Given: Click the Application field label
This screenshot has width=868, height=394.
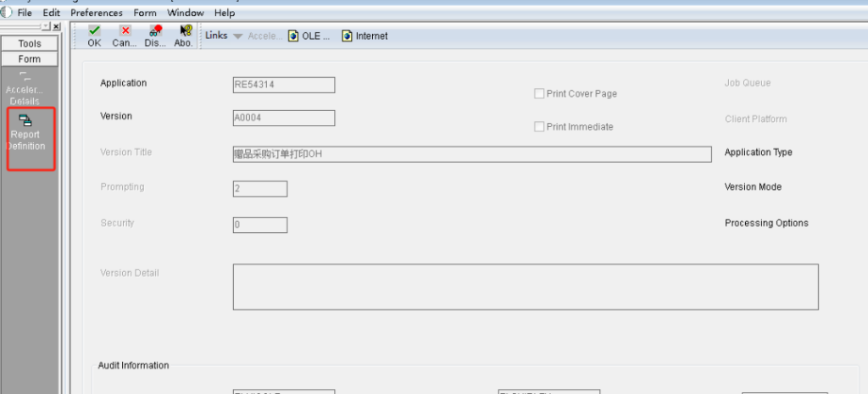Looking at the screenshot, I should coord(124,83).
